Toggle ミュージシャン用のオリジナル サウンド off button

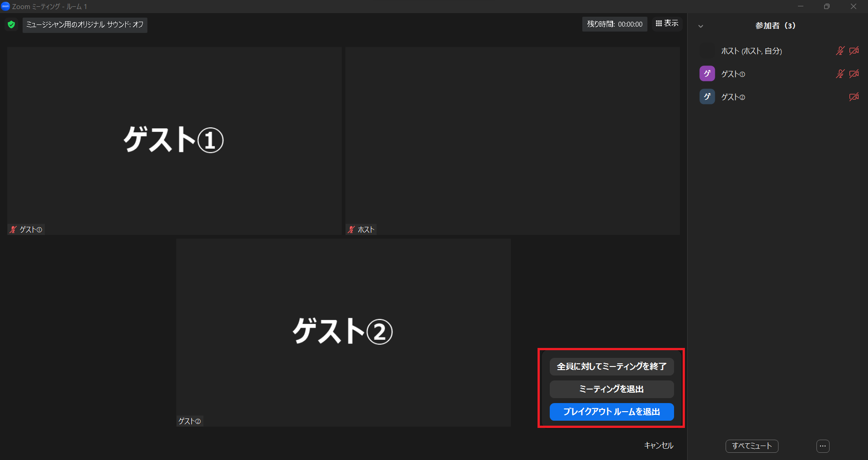[85, 24]
